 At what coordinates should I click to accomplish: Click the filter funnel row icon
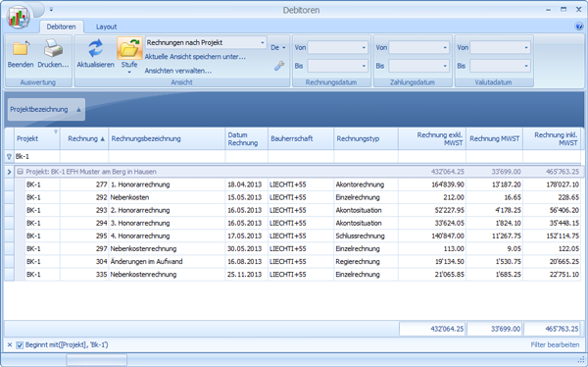pos(10,157)
